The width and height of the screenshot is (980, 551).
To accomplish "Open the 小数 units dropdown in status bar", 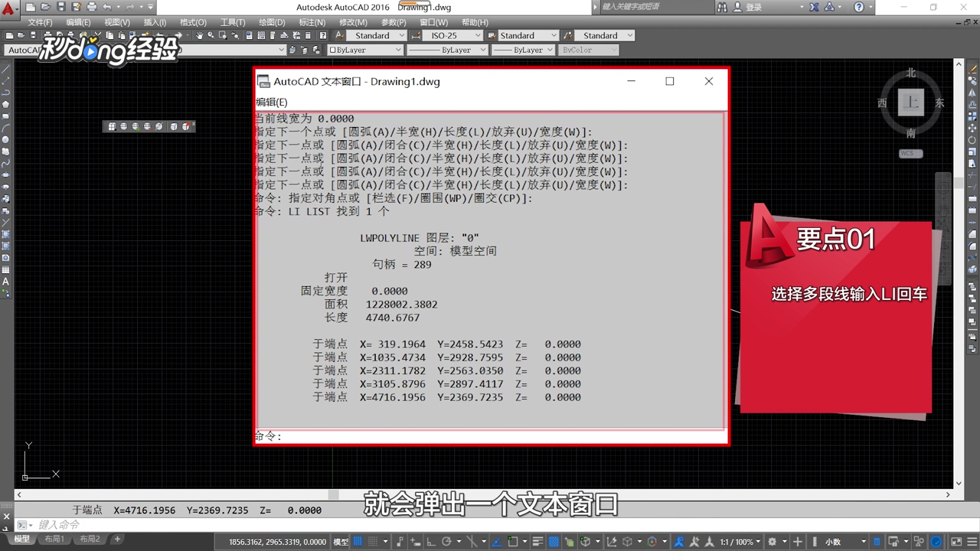I will [844, 541].
